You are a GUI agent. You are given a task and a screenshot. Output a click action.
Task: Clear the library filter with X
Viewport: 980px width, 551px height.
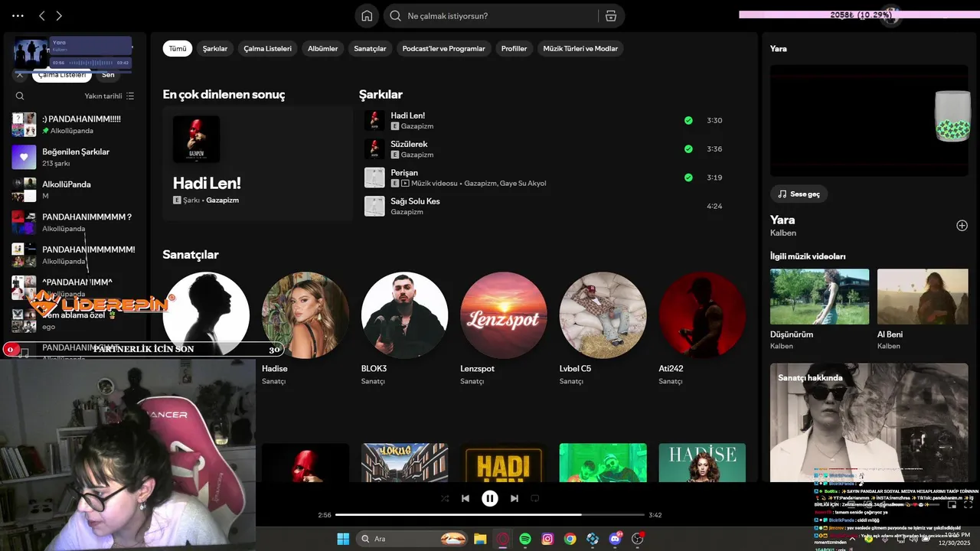coord(20,75)
